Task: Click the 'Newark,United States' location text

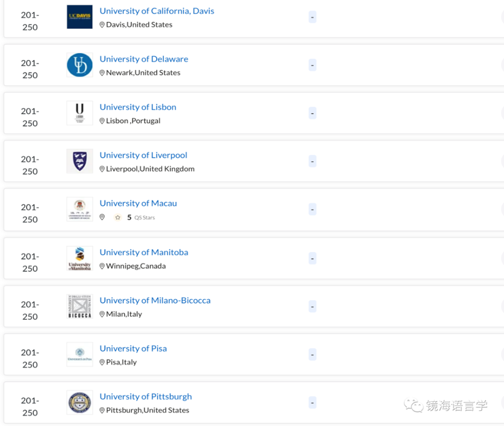Action: pyautogui.click(x=143, y=73)
